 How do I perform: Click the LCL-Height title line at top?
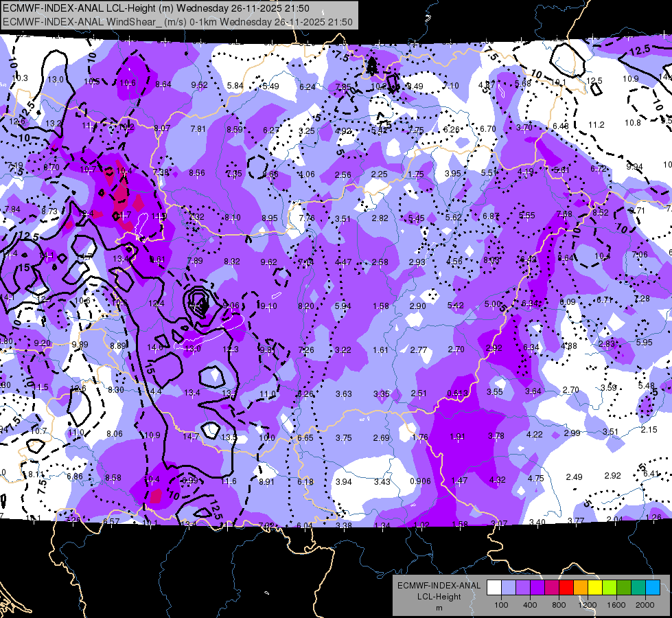(156, 8)
